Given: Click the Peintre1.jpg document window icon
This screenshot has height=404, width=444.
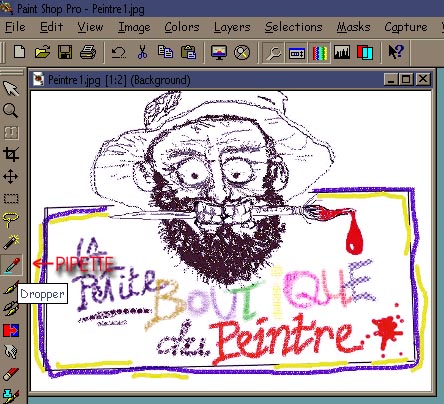Looking at the screenshot, I should [x=38, y=80].
